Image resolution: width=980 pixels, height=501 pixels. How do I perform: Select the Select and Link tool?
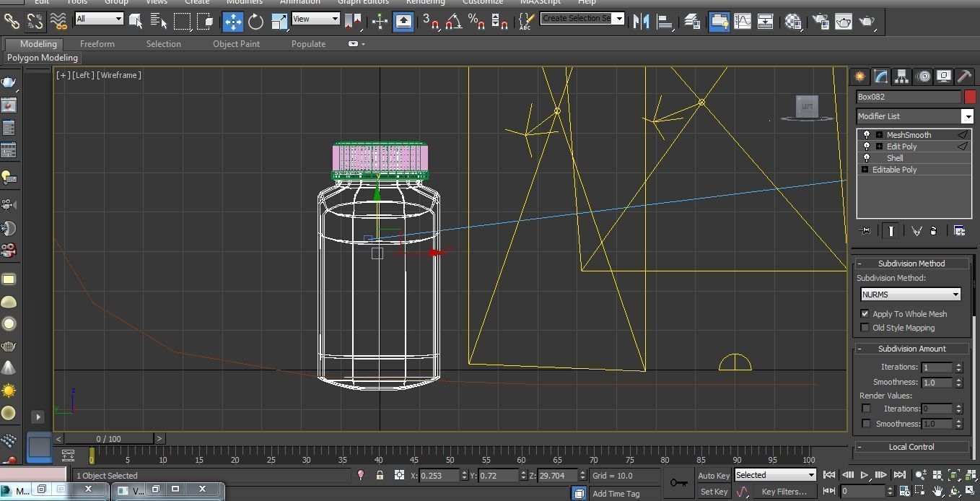(12, 22)
